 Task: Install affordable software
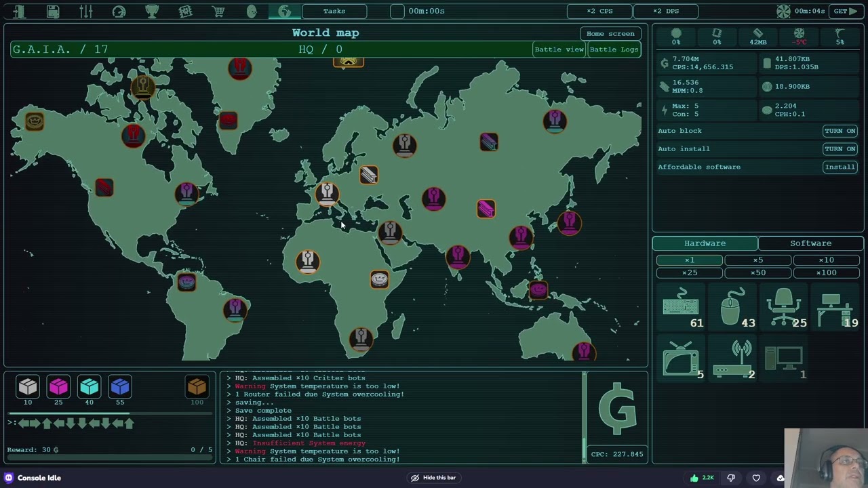(x=840, y=167)
